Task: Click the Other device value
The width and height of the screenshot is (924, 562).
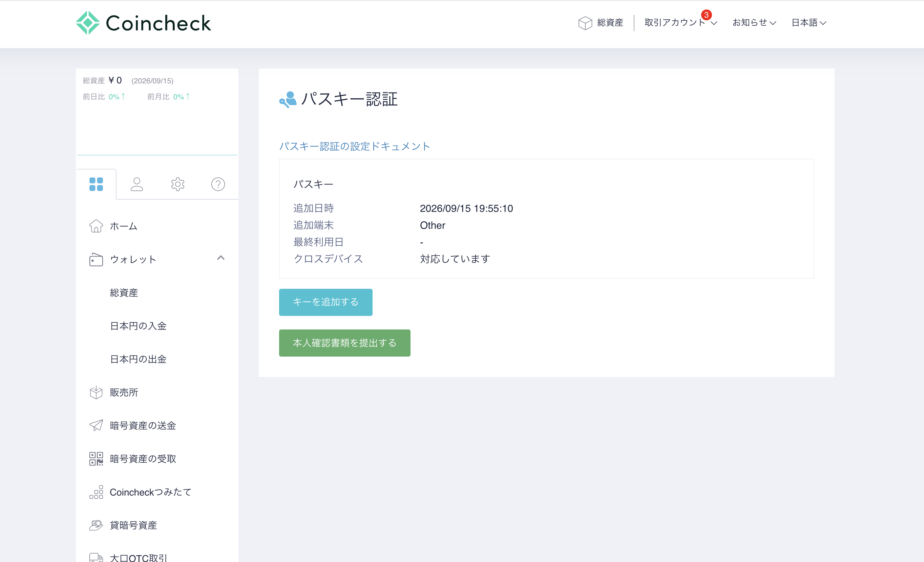Action: coord(433,225)
